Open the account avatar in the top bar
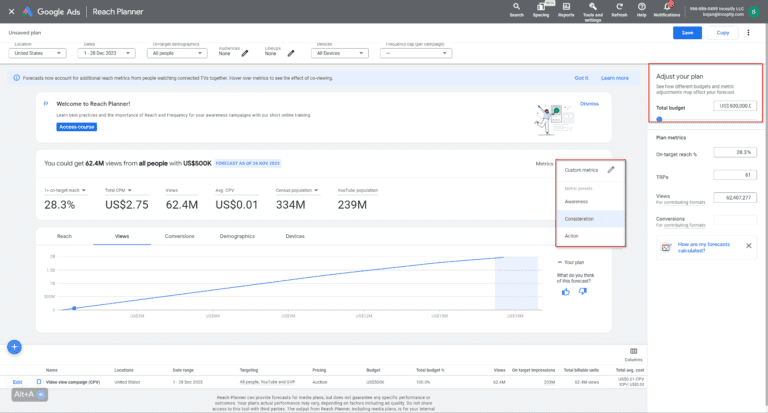This screenshot has width=768, height=413. coord(754,11)
